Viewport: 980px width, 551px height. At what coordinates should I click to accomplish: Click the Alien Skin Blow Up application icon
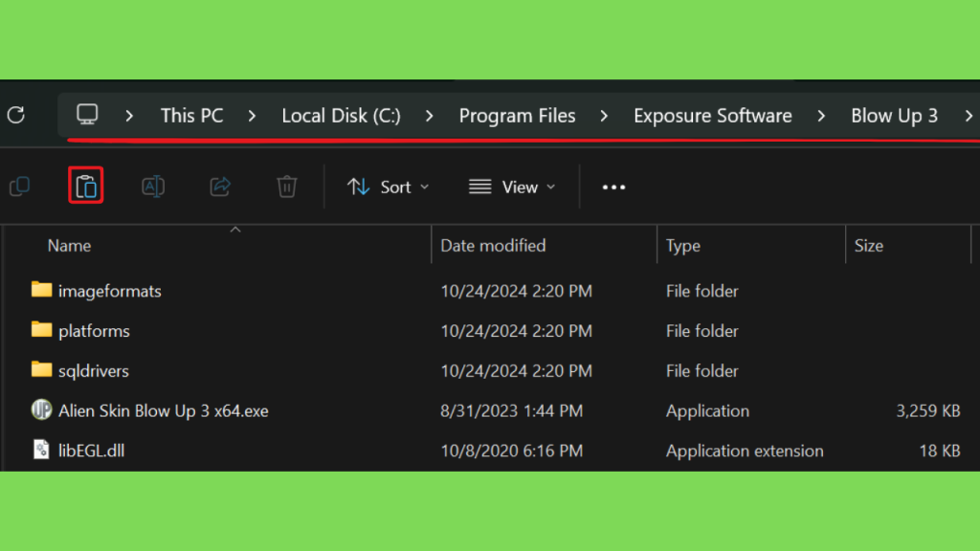[42, 409]
